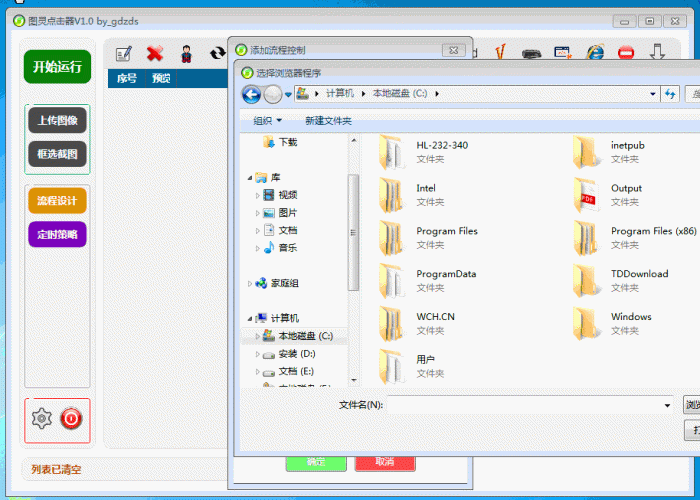
Task: Close the 添加流程控制 dialog
Action: [x=454, y=50]
